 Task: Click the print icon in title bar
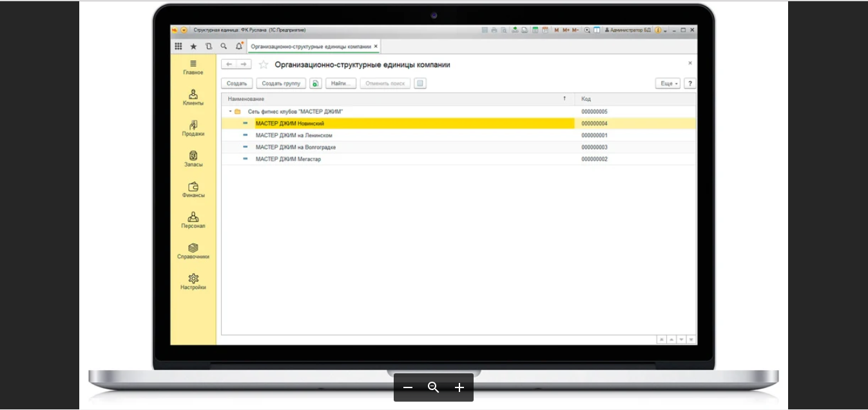pos(494,30)
